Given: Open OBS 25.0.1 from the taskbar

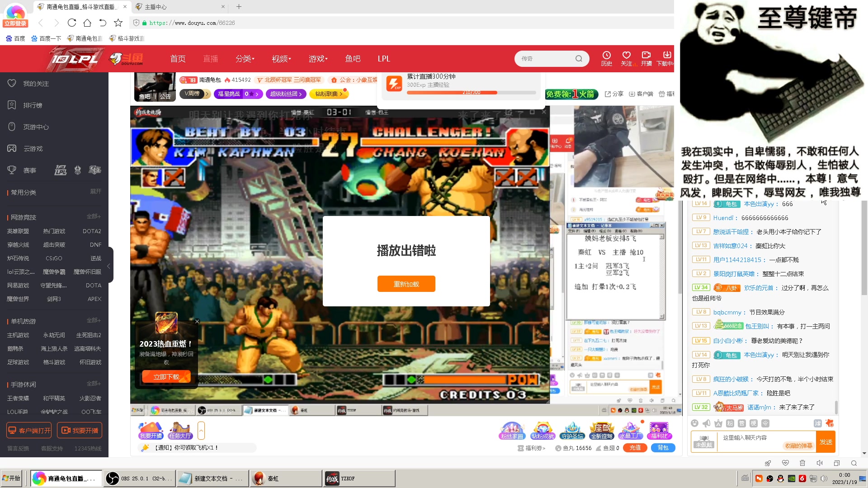Looking at the screenshot, I should coord(139,479).
